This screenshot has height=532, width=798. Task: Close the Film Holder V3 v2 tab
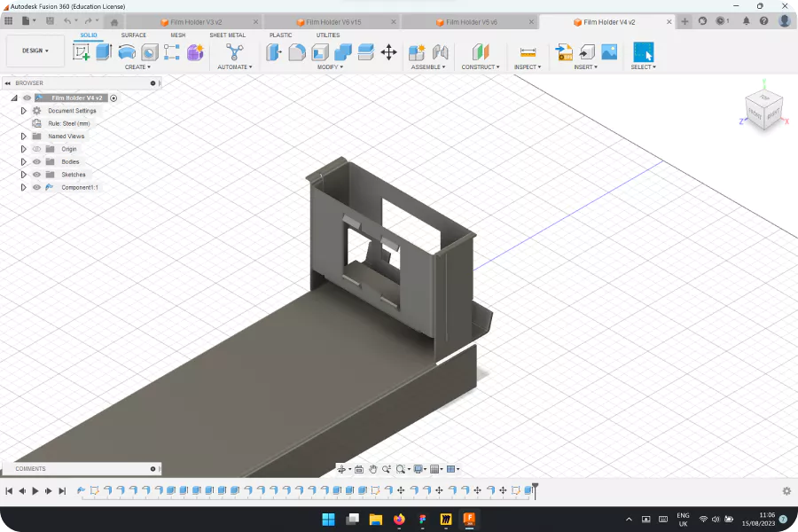[255, 22]
